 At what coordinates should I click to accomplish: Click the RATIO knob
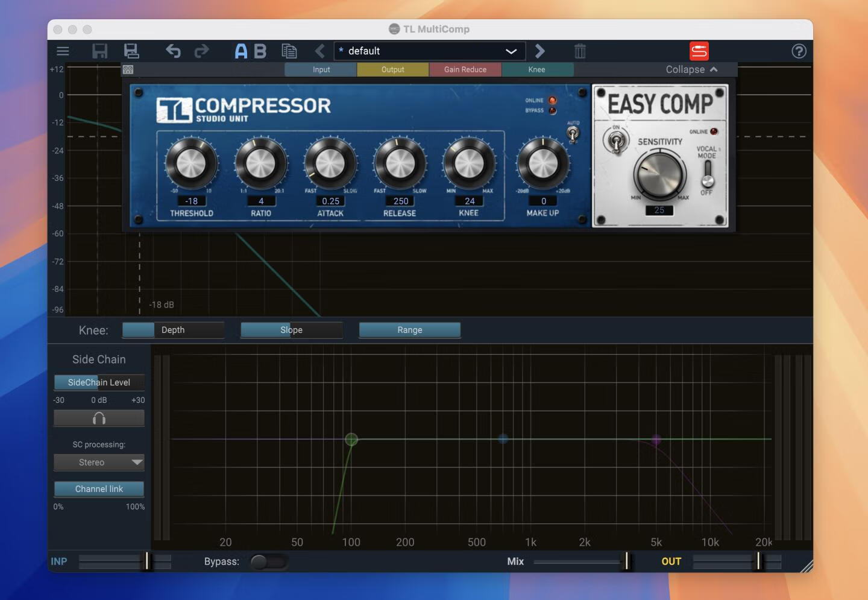pyautogui.click(x=260, y=163)
